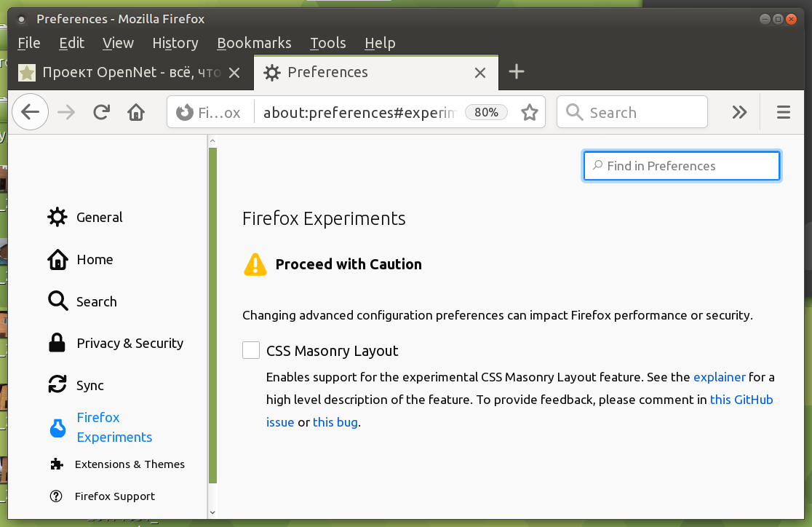This screenshot has height=527, width=812.
Task: Open the explainer link
Action: tap(719, 377)
